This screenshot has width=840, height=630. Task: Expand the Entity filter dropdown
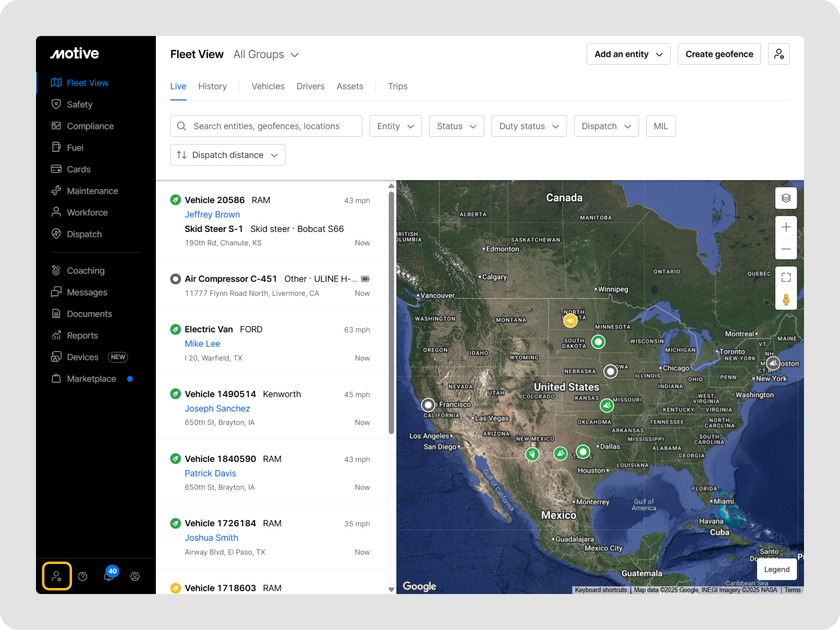click(x=395, y=126)
